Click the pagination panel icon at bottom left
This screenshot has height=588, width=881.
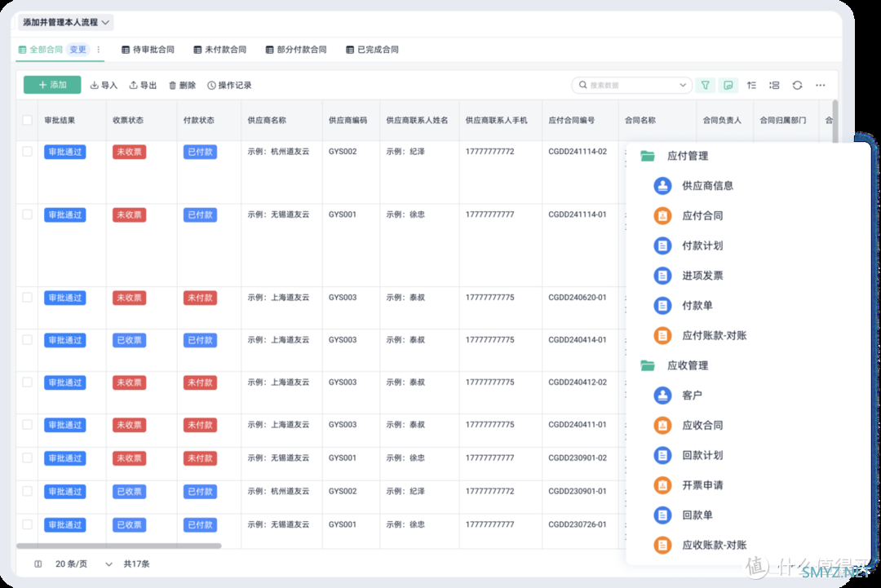coord(38,564)
